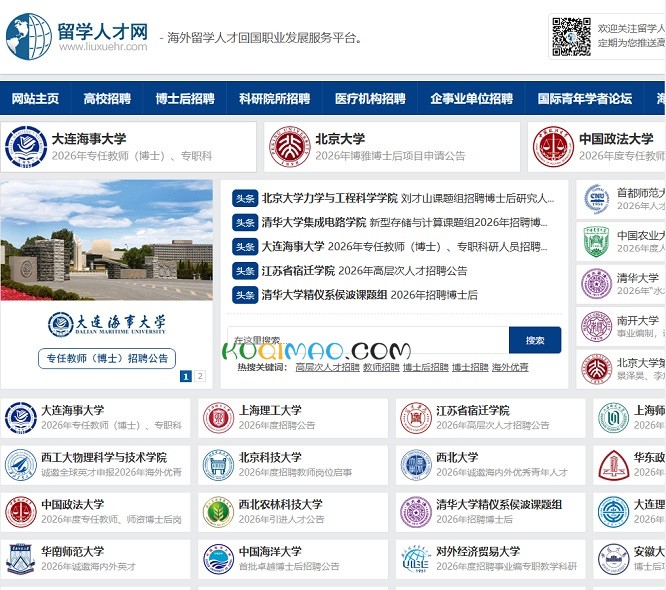Click 北京大学 emblem in right sidebar
Screen dimensions: 666x590
596,369
